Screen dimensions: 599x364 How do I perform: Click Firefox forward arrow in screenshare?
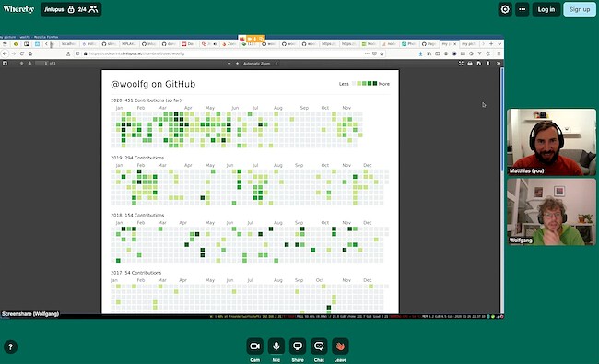pyautogui.click(x=14, y=53)
